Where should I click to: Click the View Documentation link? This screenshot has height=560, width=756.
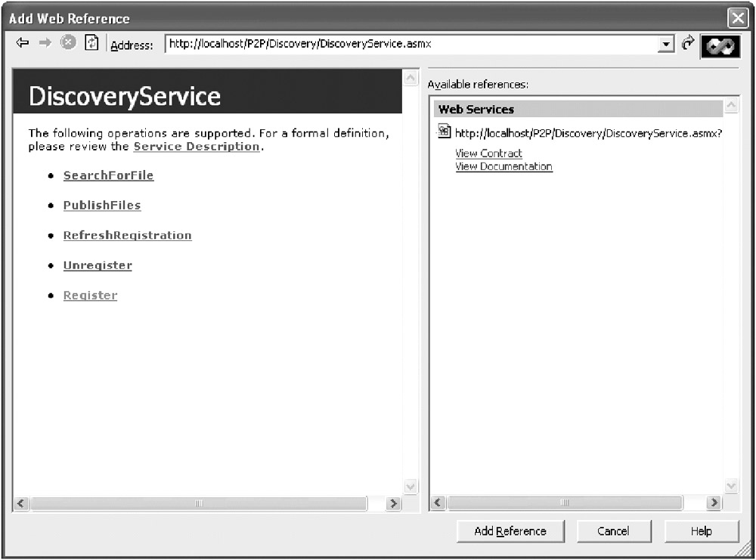(503, 167)
